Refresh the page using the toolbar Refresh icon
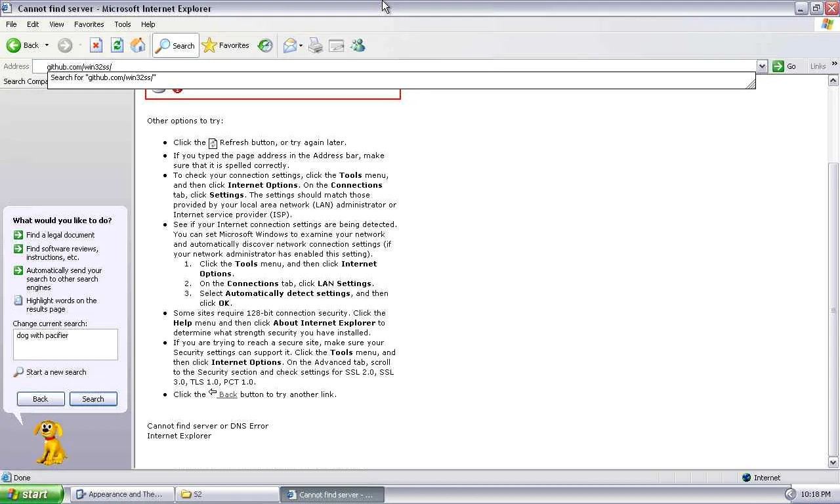The width and height of the screenshot is (840, 504). pos(117,45)
